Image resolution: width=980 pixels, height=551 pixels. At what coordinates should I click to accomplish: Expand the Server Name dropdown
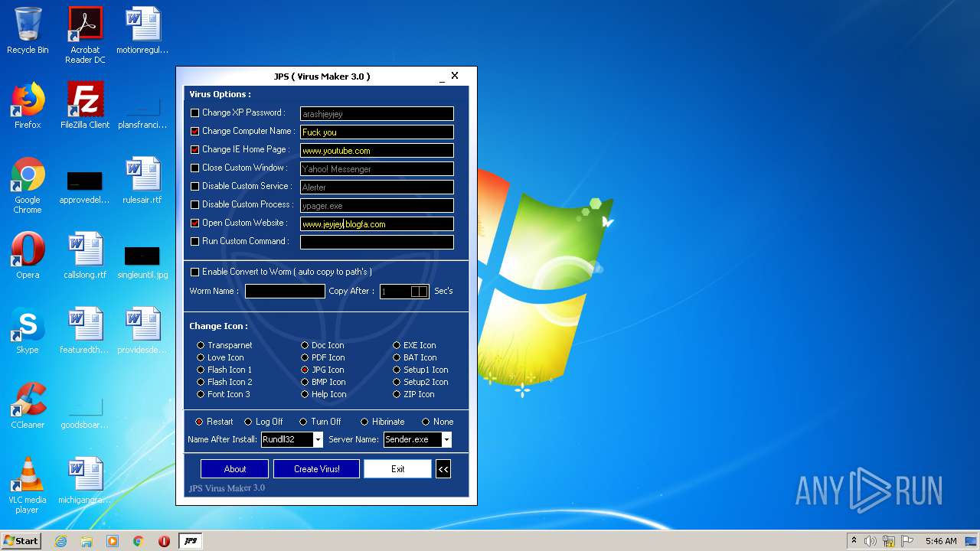(446, 439)
